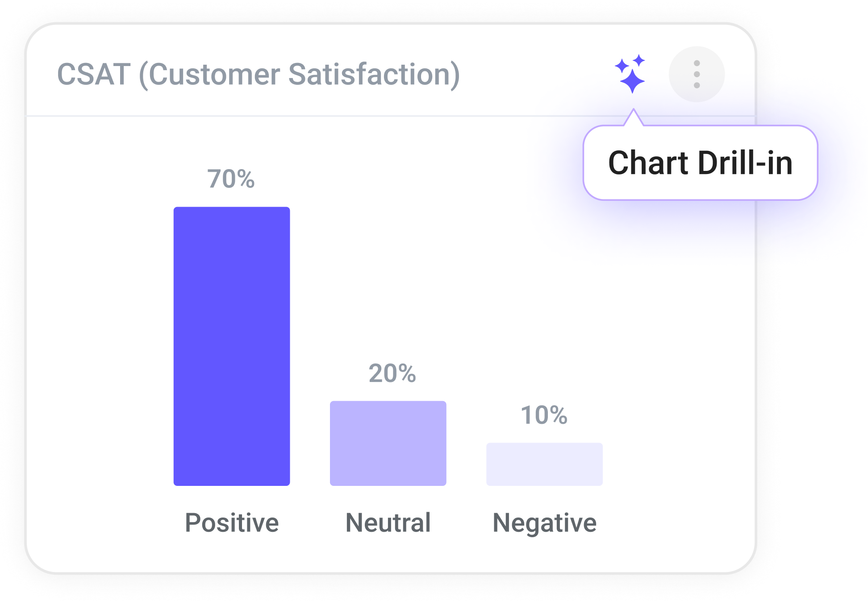Click the 10% value label
Screen dimensions: 868x601
544,415
